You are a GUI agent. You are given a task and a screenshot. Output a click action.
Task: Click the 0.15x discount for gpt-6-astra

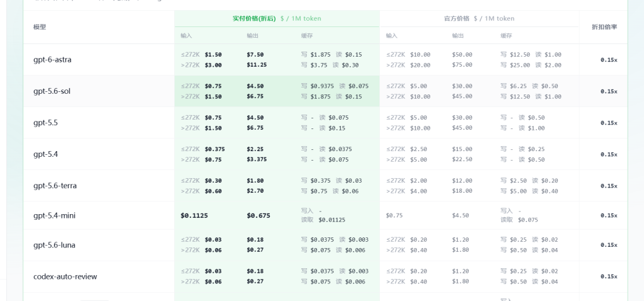[609, 60]
